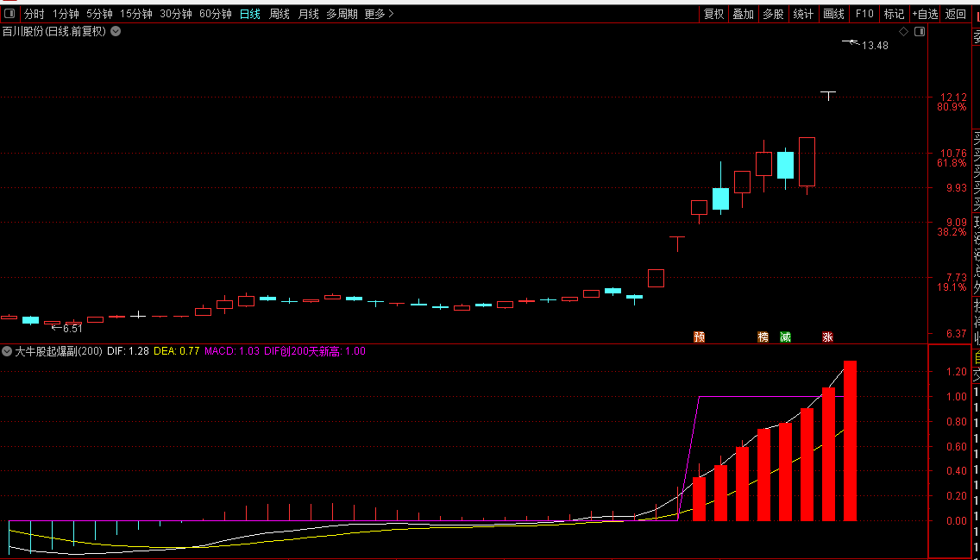Viewport: 980px width, 560px height.
Task: Switch to 1分钟 period
Action: (x=66, y=14)
